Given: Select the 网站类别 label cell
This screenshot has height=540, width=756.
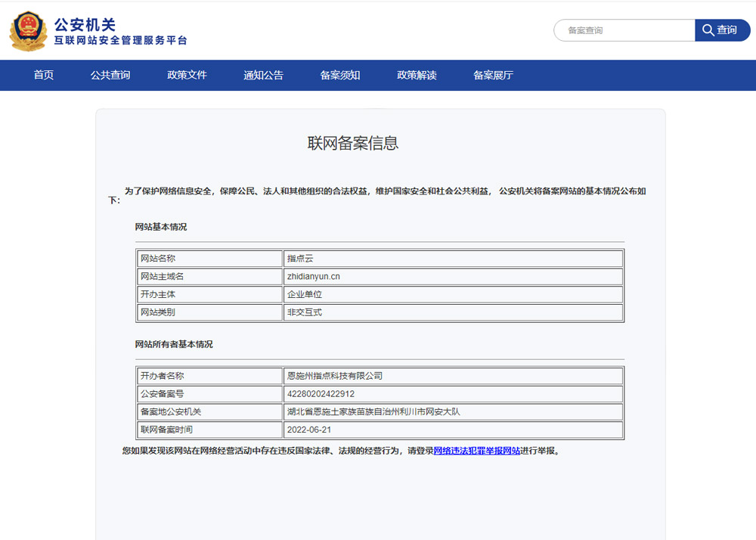Looking at the screenshot, I should [209, 312].
